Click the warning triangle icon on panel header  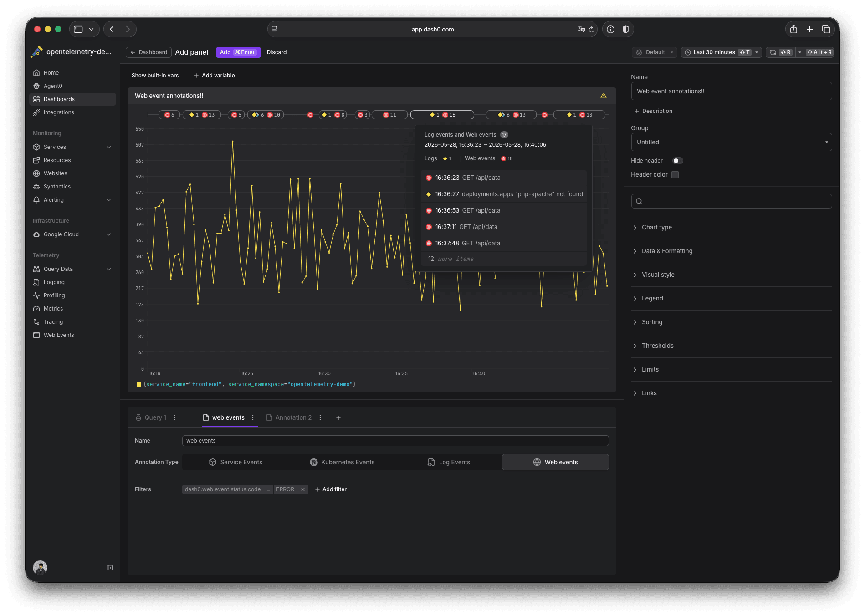click(603, 96)
